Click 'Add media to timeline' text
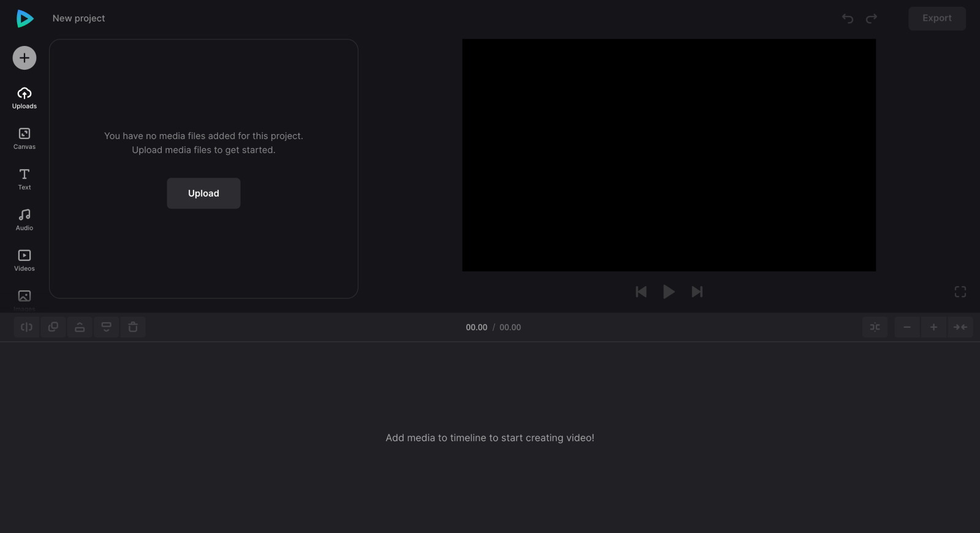Viewport: 980px width, 533px height. [490, 437]
